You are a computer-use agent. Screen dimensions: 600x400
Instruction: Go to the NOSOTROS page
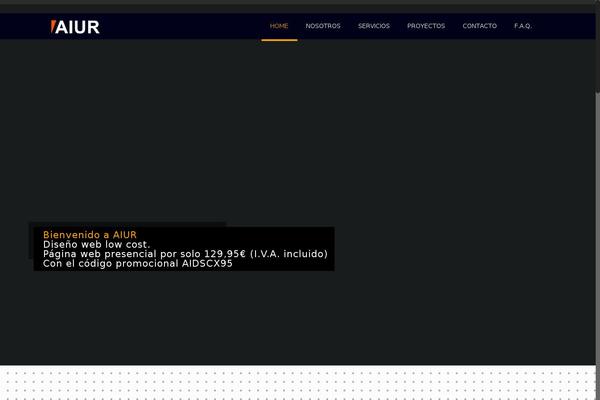coord(323,26)
